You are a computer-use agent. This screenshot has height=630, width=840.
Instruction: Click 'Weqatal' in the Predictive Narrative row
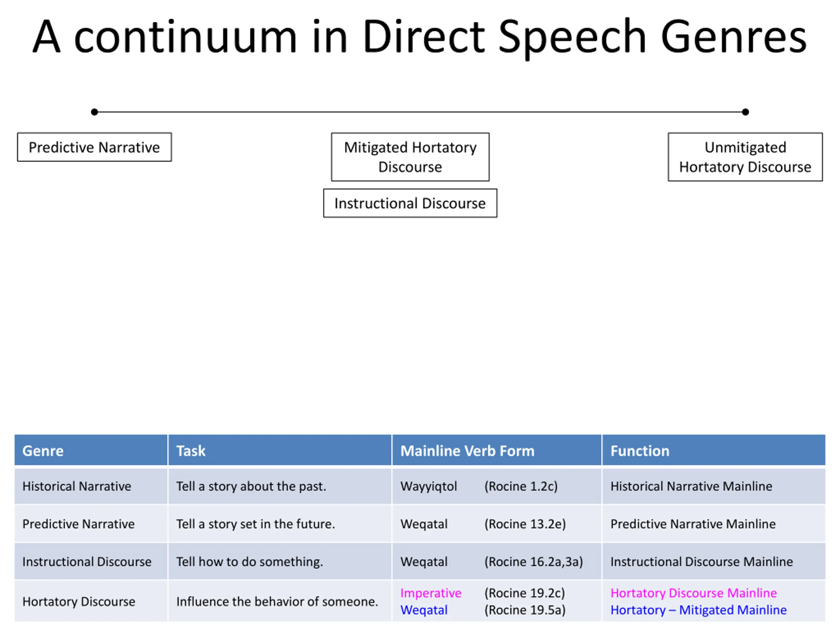[424, 524]
